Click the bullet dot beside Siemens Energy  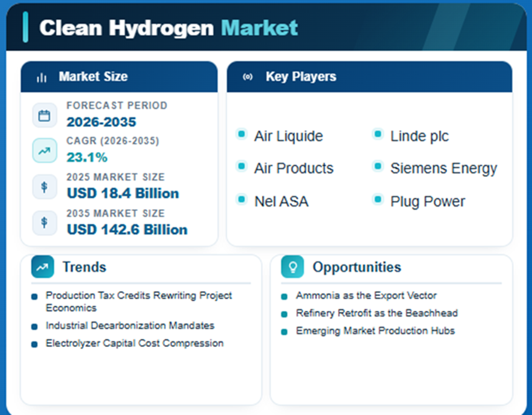click(378, 166)
